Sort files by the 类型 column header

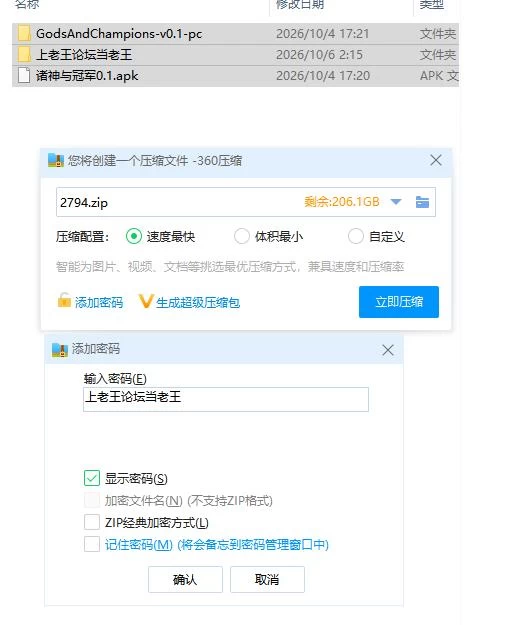point(432,5)
